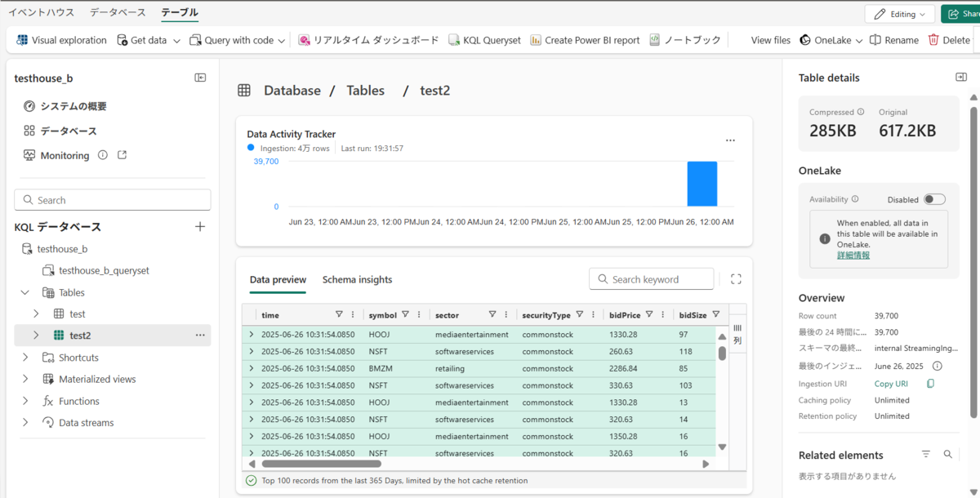980x498 pixels.
Task: Search within Related elements
Action: pyautogui.click(x=947, y=455)
